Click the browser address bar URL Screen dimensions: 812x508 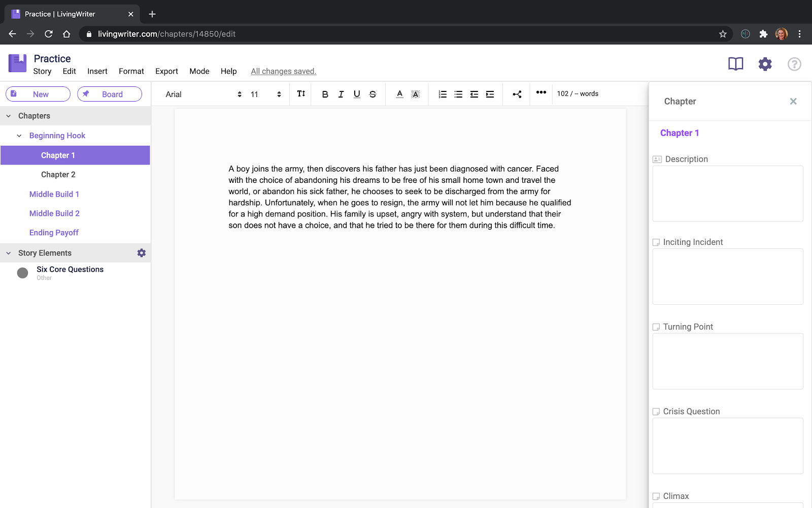tap(166, 34)
